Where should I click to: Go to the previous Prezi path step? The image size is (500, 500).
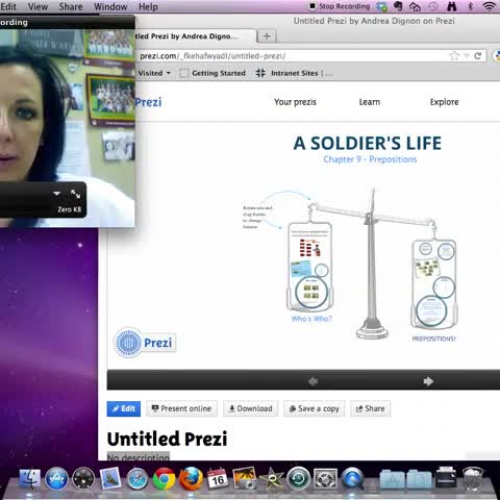(x=313, y=381)
